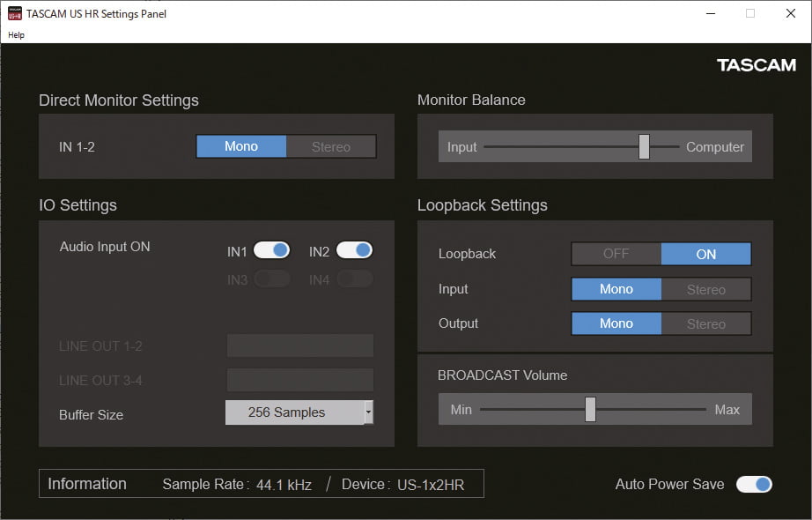This screenshot has width=812, height=520.
Task: Turn Loopback OFF
Action: [616, 254]
